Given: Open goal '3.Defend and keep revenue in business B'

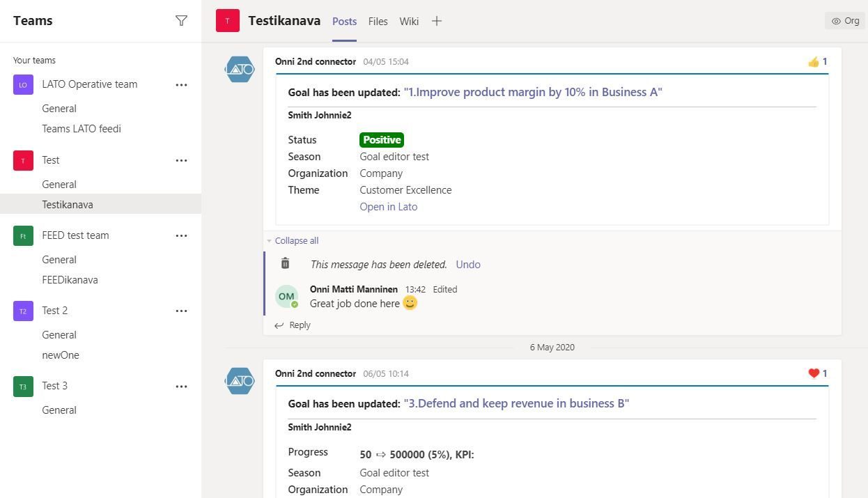Looking at the screenshot, I should pyautogui.click(x=516, y=403).
